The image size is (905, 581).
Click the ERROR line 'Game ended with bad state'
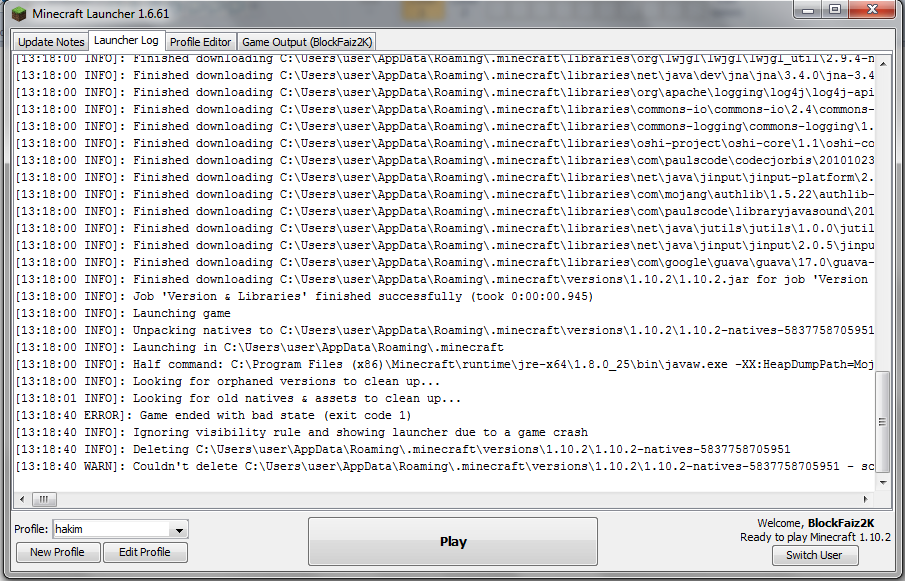coord(213,415)
